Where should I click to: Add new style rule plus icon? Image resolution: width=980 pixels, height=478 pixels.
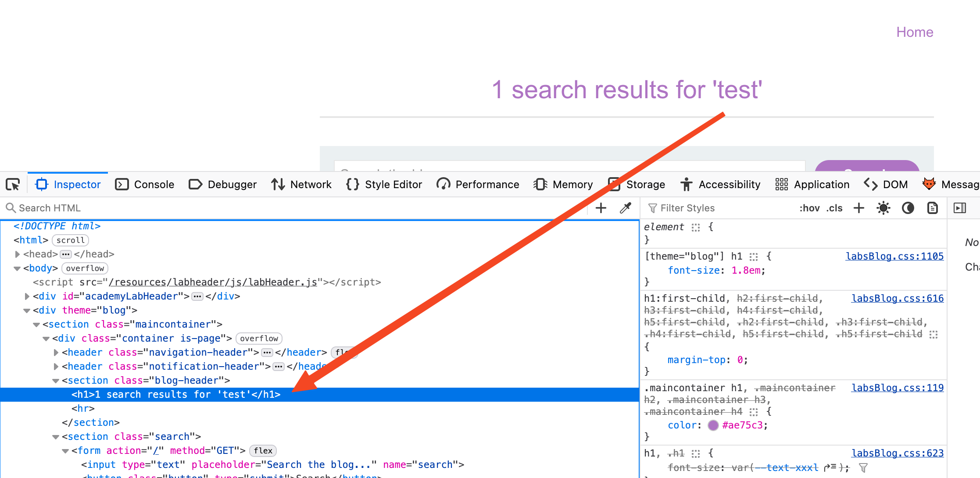858,208
